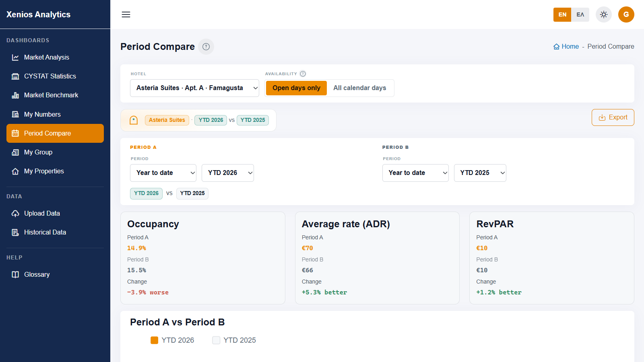Toggle YTD 2025 legend series
This screenshot has width=644, height=362.
pos(234,340)
